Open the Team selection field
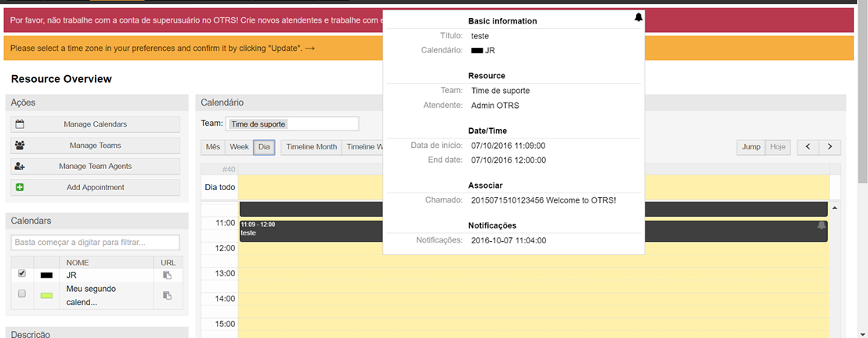 (x=291, y=124)
